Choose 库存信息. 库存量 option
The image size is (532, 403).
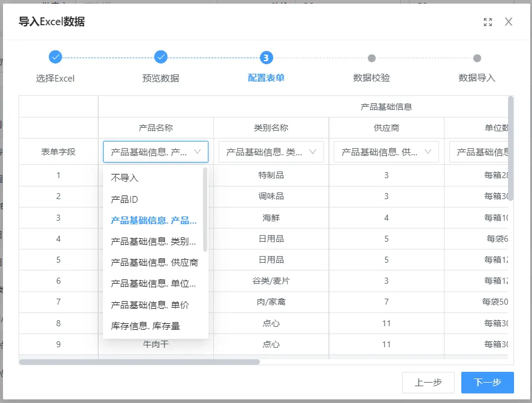[x=146, y=326]
